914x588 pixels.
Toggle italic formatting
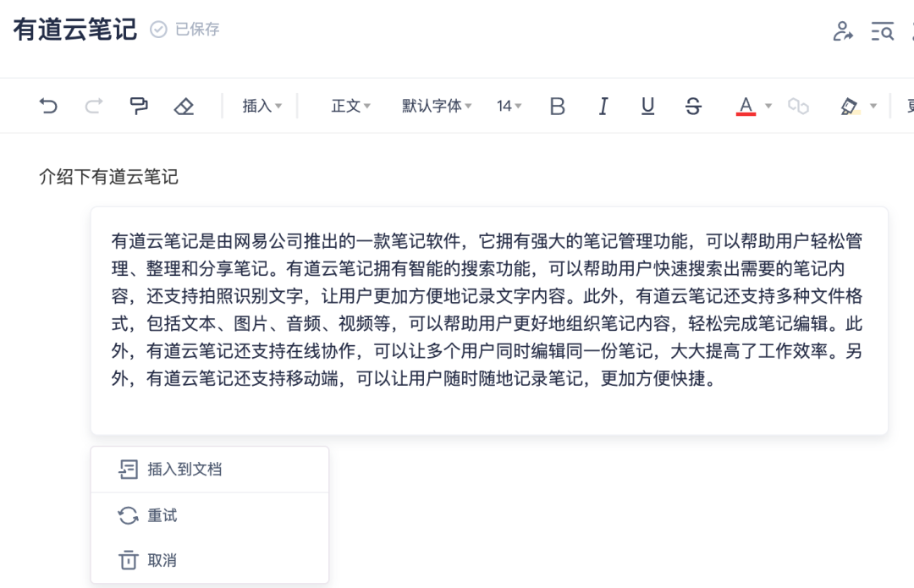(x=603, y=106)
